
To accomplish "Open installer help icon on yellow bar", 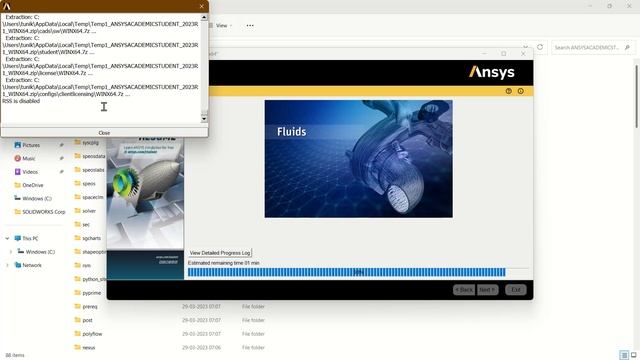I will pyautogui.click(x=509, y=91).
